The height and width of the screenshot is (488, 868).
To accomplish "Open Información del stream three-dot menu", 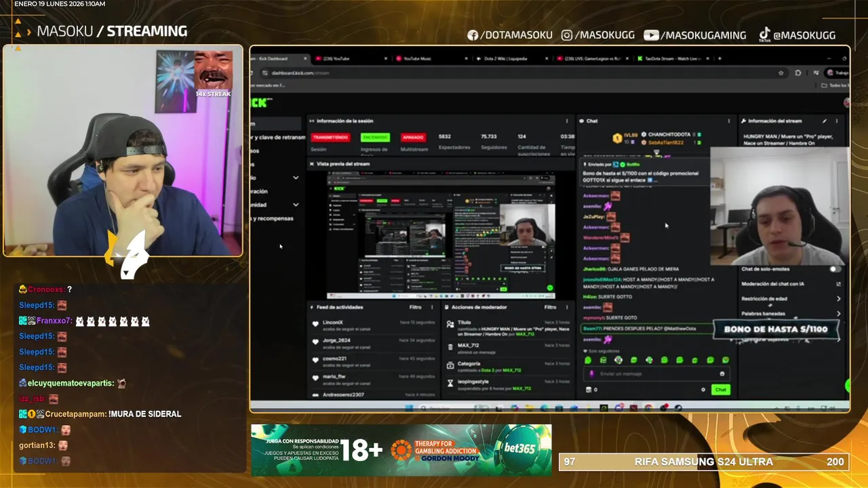I will point(837,121).
